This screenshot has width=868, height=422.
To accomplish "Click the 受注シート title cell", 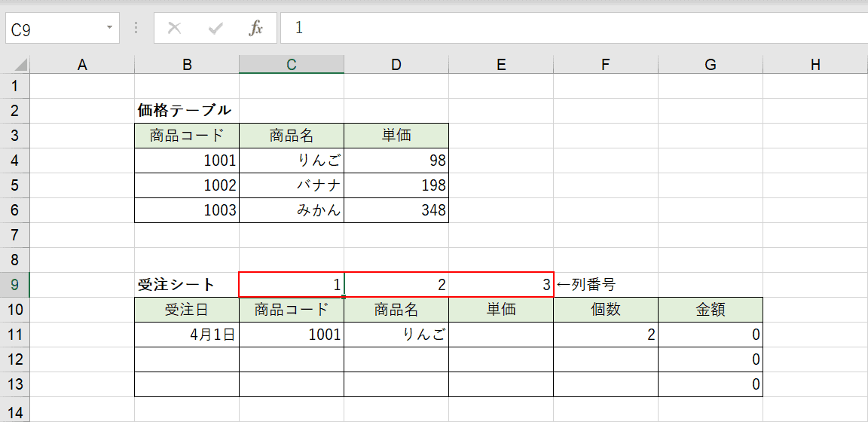I will coord(187,285).
